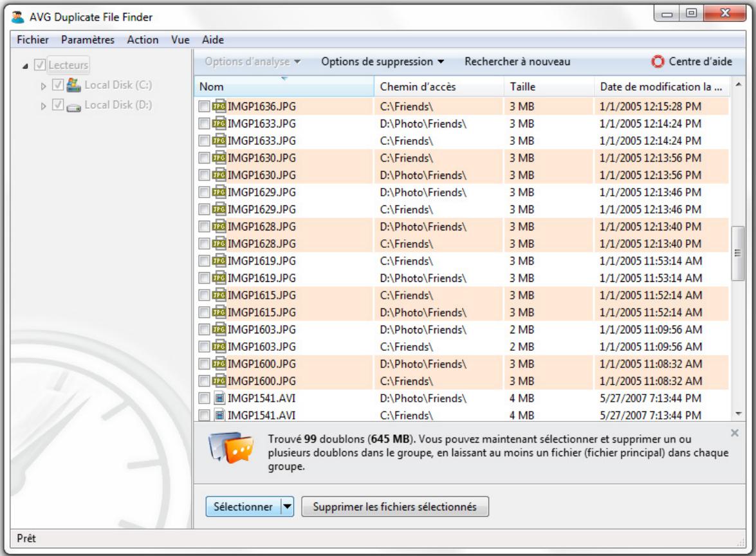The width and height of the screenshot is (756, 556).
Task: Click the JPG icon of IMGP1603.JPG in D:\Photo\Friends\
Action: pos(219,329)
